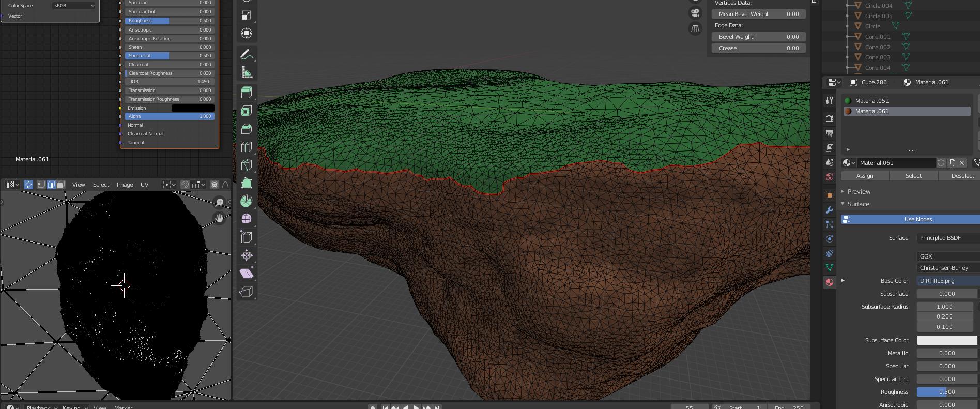Select Material.051 slot
Viewport: 980px width, 409px height.
907,101
